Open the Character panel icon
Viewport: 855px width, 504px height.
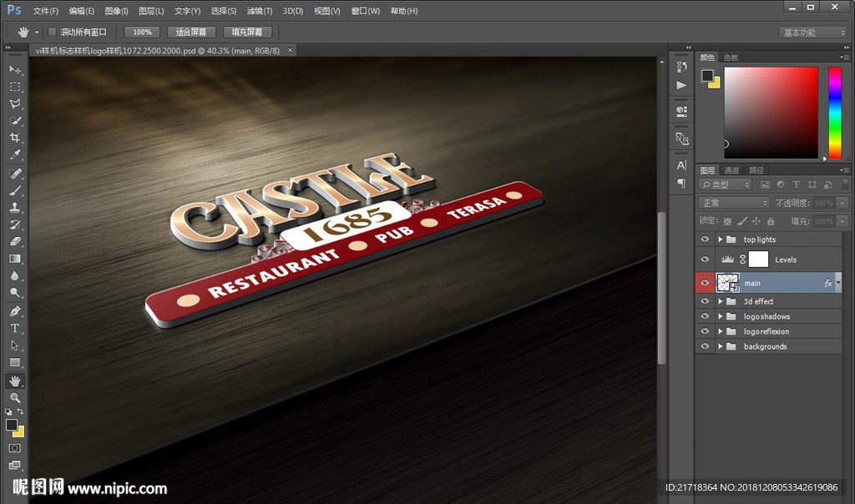coord(681,165)
